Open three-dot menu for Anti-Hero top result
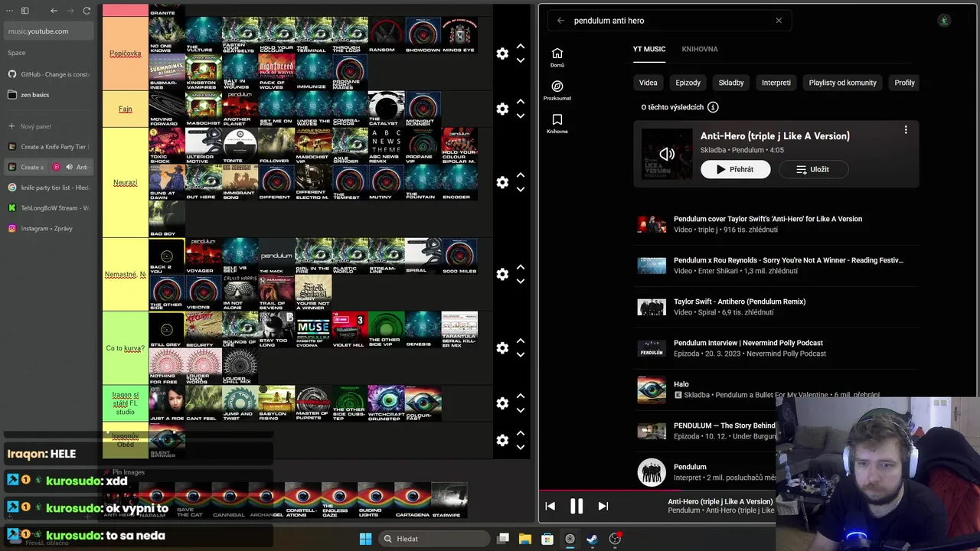The width and height of the screenshot is (980, 551). pyautogui.click(x=906, y=130)
